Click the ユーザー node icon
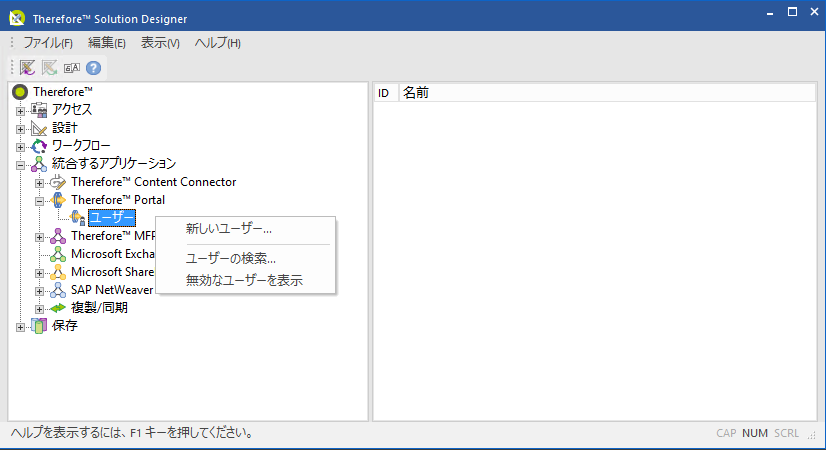 pos(77,218)
